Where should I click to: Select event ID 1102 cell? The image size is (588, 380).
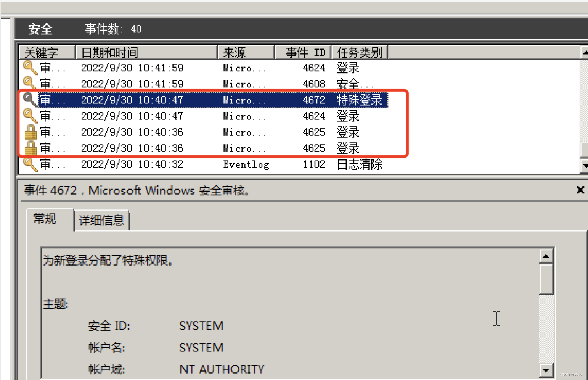pos(314,164)
